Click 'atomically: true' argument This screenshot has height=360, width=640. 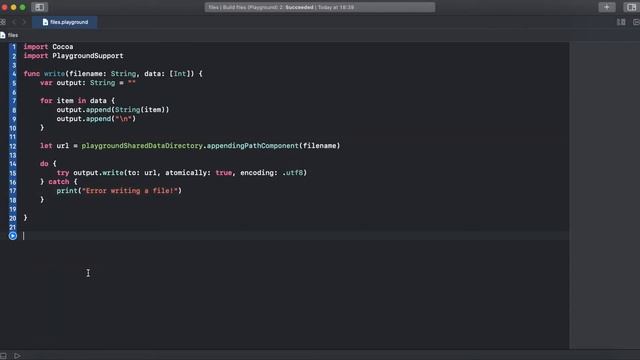coord(199,173)
